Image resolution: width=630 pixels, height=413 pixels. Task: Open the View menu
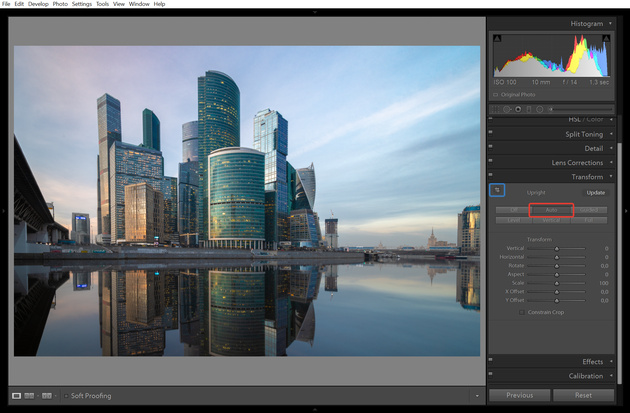(119, 4)
